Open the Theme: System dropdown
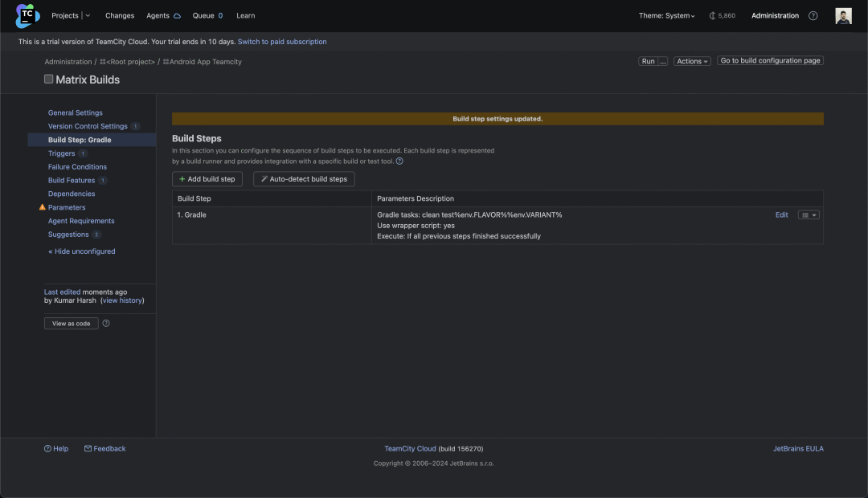 (x=666, y=15)
